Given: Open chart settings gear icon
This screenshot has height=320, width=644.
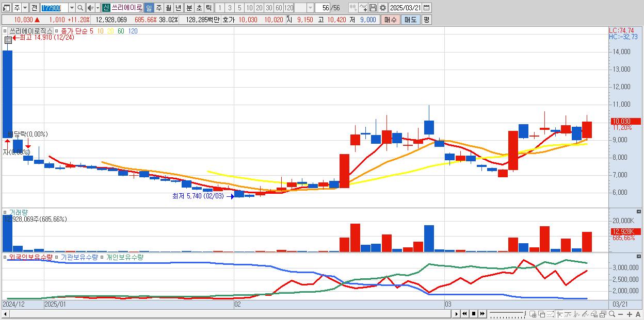Looking at the screenshot, I should [383, 8].
